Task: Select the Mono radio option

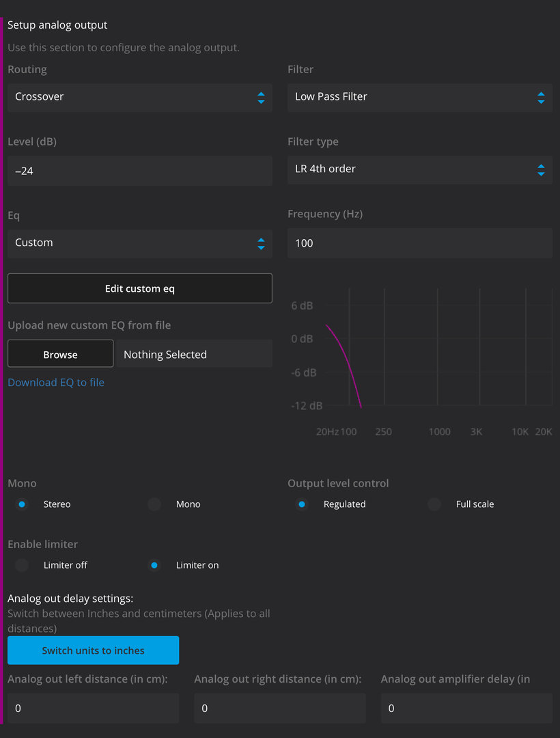Action: pyautogui.click(x=154, y=504)
